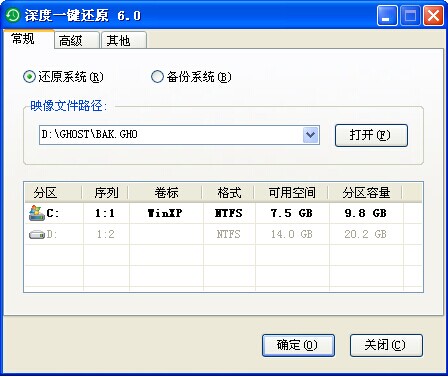Click the 14.0 GB free space cell

tap(292, 234)
